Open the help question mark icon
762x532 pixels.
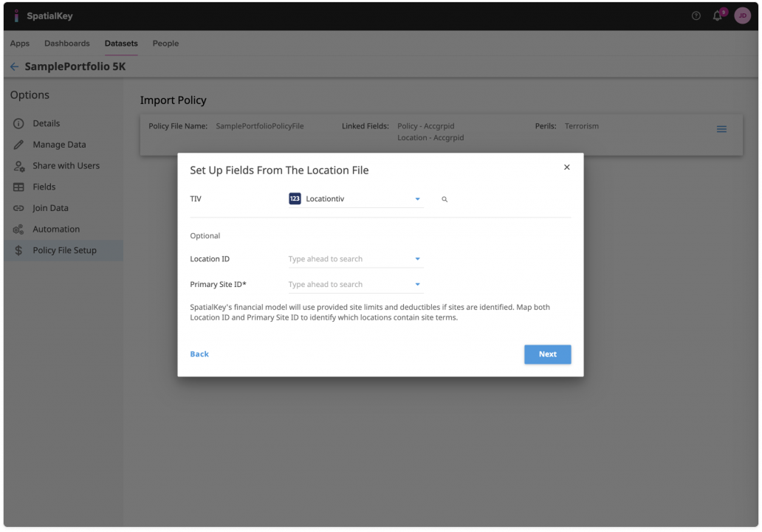[696, 15]
